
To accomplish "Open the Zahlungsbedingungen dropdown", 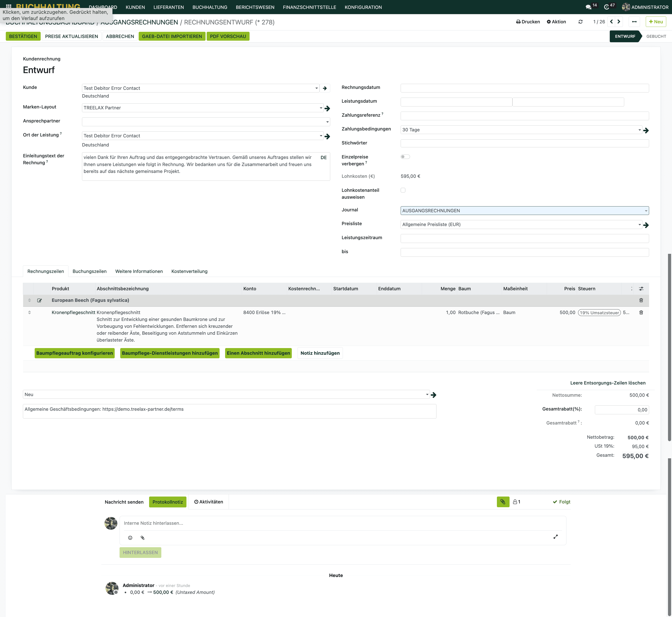I will click(x=639, y=130).
